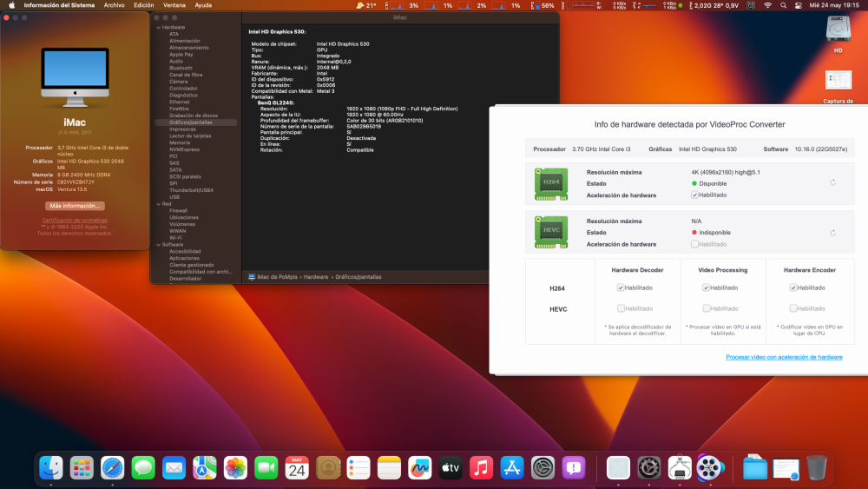The width and height of the screenshot is (868, 489).
Task: Click Hardware in the bottom path bar
Action: [316, 277]
